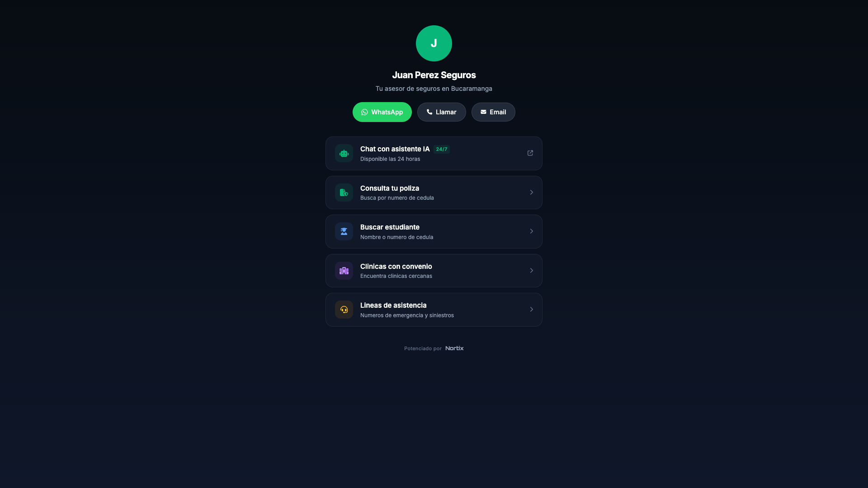
Task: Click the purple clinic building icon
Action: point(344,270)
